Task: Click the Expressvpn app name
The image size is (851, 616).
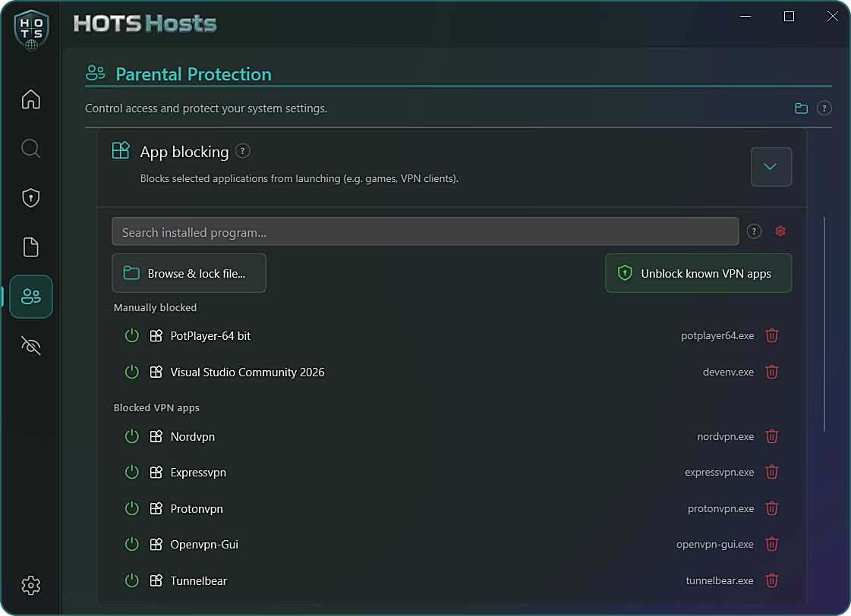Action: coord(198,473)
